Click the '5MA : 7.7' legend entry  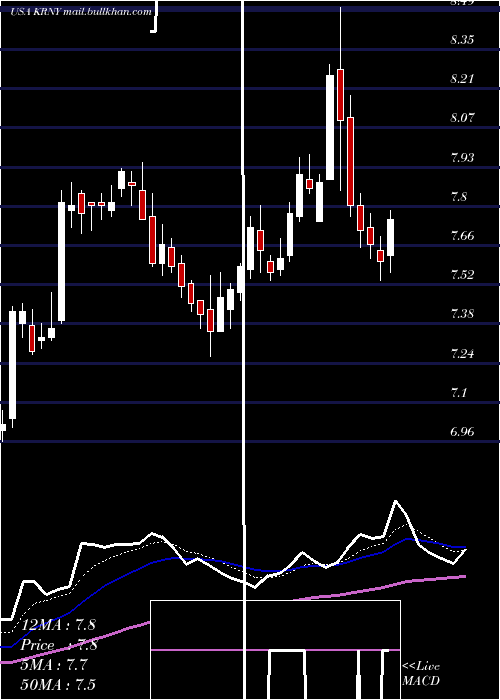[x=54, y=665]
